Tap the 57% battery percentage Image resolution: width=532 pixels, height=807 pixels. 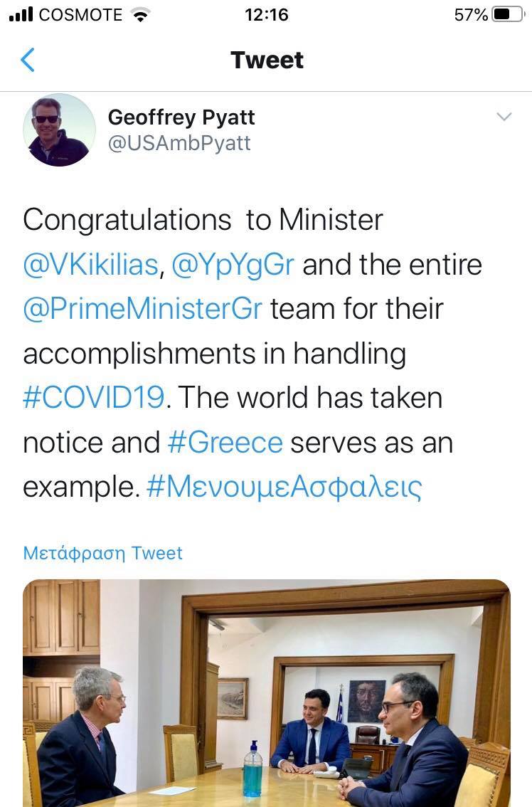pyautogui.click(x=471, y=15)
